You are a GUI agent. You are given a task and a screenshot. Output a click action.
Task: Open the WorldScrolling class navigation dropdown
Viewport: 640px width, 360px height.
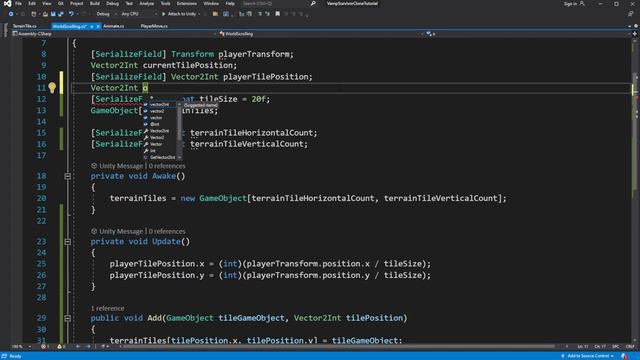pyautogui.click(x=321, y=34)
